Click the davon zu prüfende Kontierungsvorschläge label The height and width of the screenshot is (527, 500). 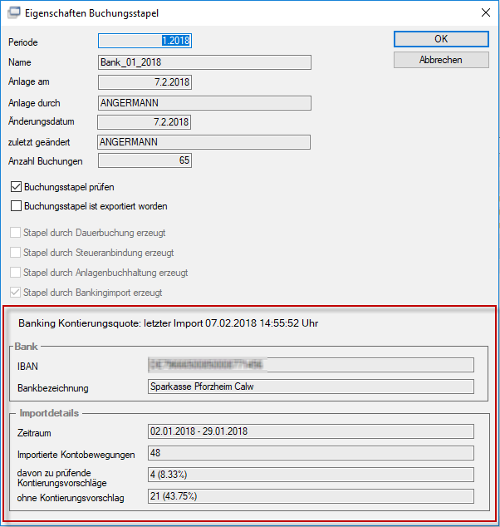(x=62, y=478)
